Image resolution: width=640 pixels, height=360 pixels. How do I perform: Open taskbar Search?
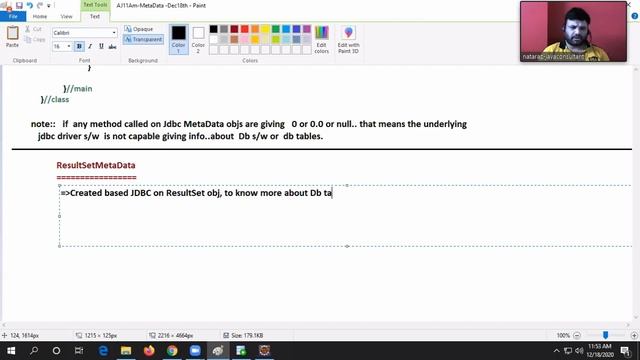(34, 351)
